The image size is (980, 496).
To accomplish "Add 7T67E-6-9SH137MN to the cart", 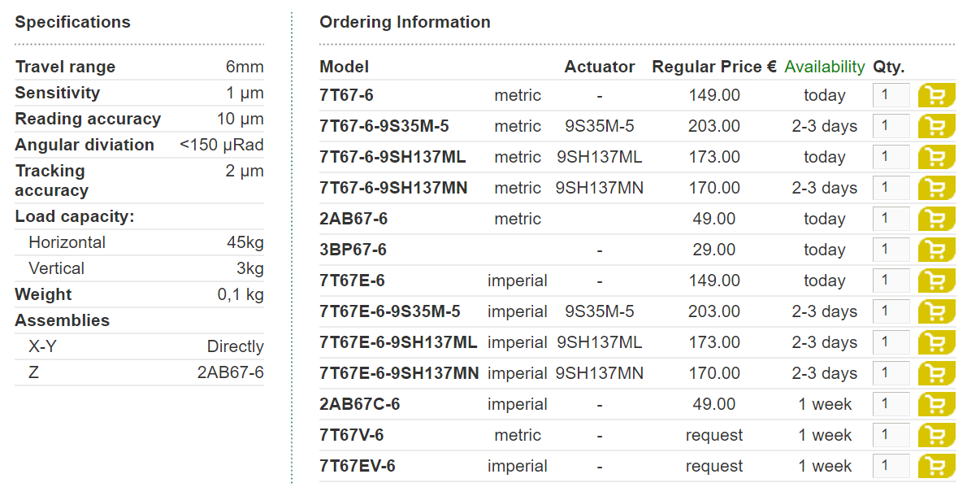I will coord(936,373).
